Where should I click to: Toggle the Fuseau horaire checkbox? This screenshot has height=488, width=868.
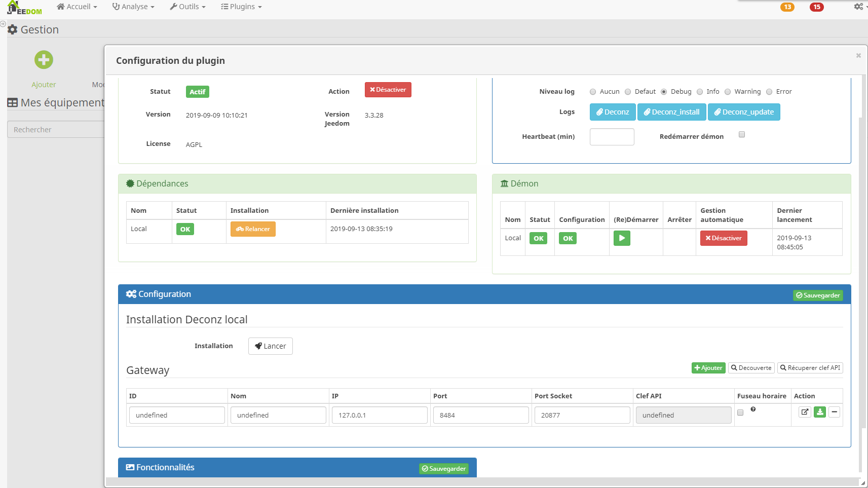[740, 412]
